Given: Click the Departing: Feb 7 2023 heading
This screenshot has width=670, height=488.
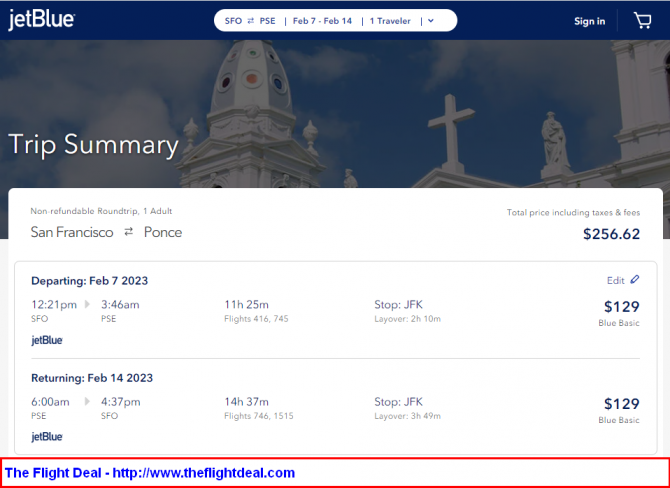Looking at the screenshot, I should [89, 281].
